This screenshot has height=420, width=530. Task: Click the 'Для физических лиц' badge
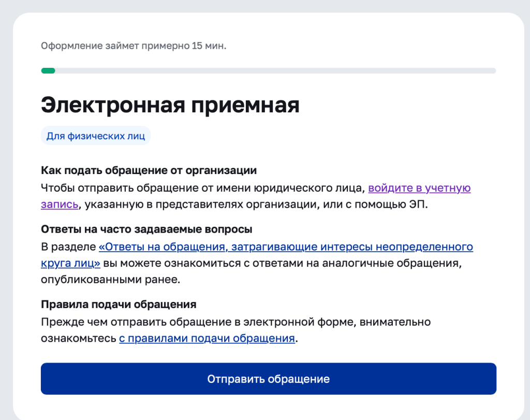pyautogui.click(x=96, y=136)
